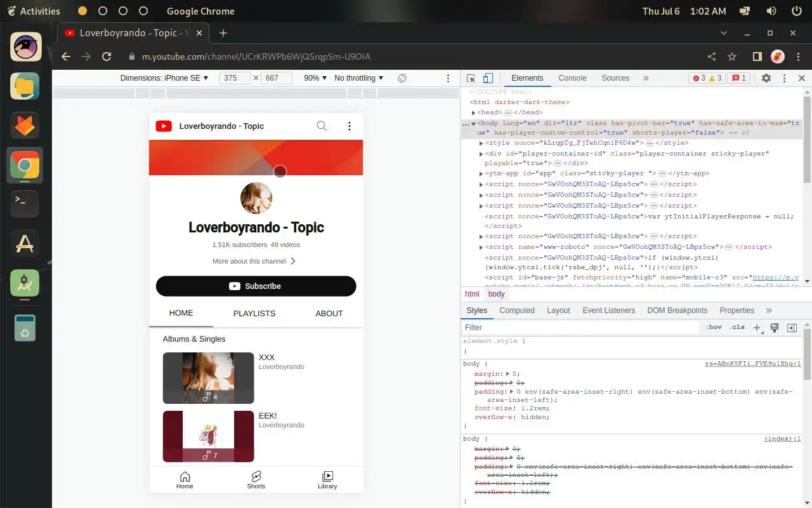Open the EEK! album thumbnail

208,436
